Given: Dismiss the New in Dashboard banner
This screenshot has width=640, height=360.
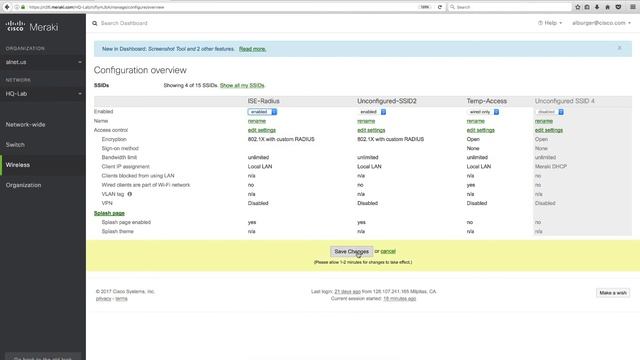Looking at the screenshot, I should point(620,48).
